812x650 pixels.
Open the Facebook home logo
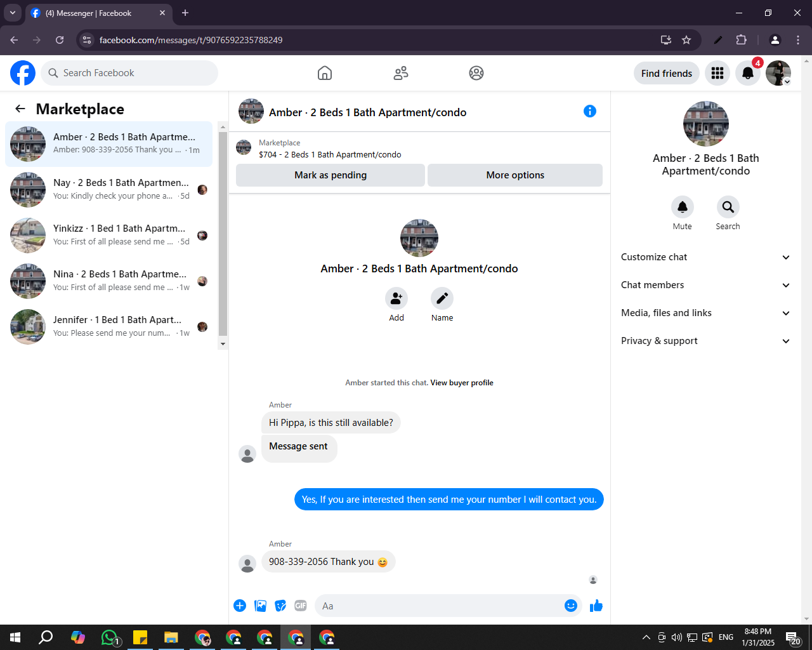point(23,73)
